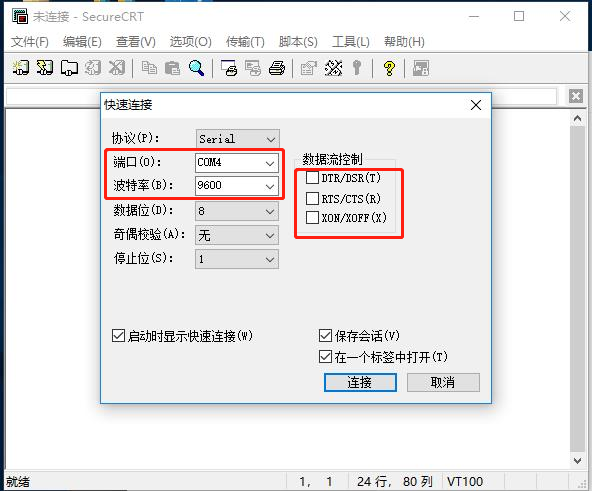This screenshot has height=491, width=592.
Task: Click the Find magnifier toolbar icon
Action: 197,68
